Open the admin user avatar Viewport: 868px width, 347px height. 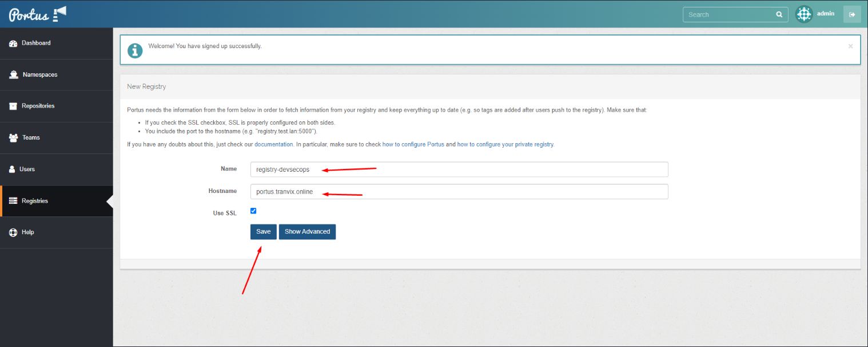pos(805,14)
